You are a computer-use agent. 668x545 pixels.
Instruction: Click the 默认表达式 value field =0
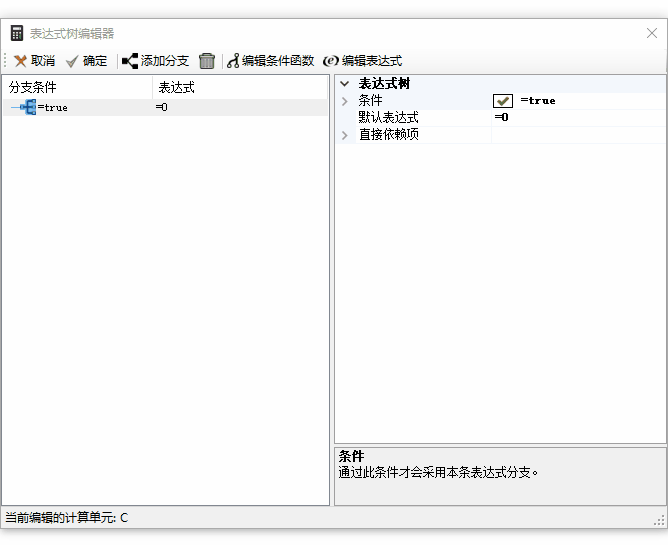click(x=577, y=118)
